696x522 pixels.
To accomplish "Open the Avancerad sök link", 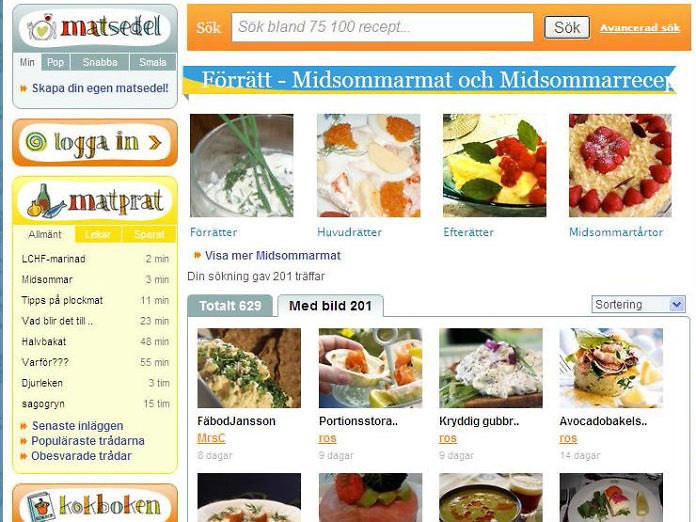I will (640, 28).
